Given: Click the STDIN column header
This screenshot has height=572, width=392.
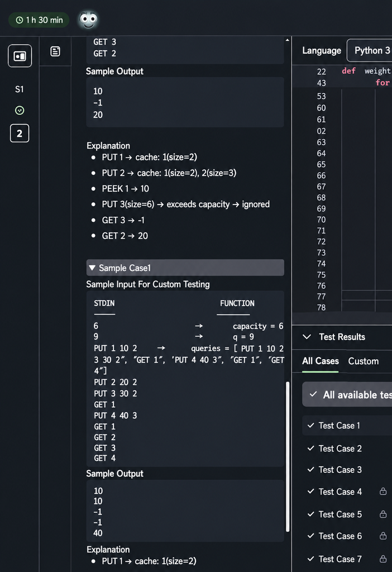Looking at the screenshot, I should [104, 303].
